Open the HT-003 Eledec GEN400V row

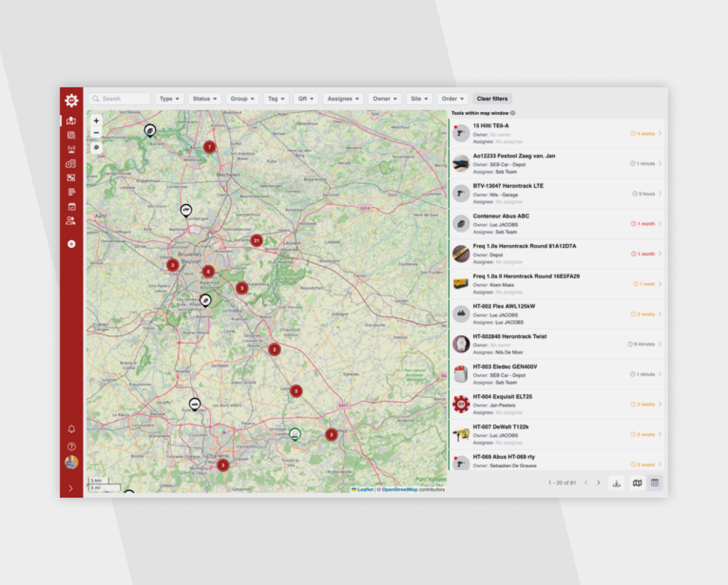click(x=557, y=374)
